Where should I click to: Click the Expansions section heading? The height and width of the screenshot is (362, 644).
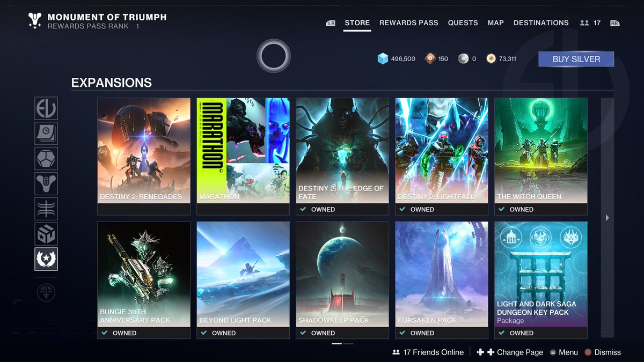click(112, 83)
